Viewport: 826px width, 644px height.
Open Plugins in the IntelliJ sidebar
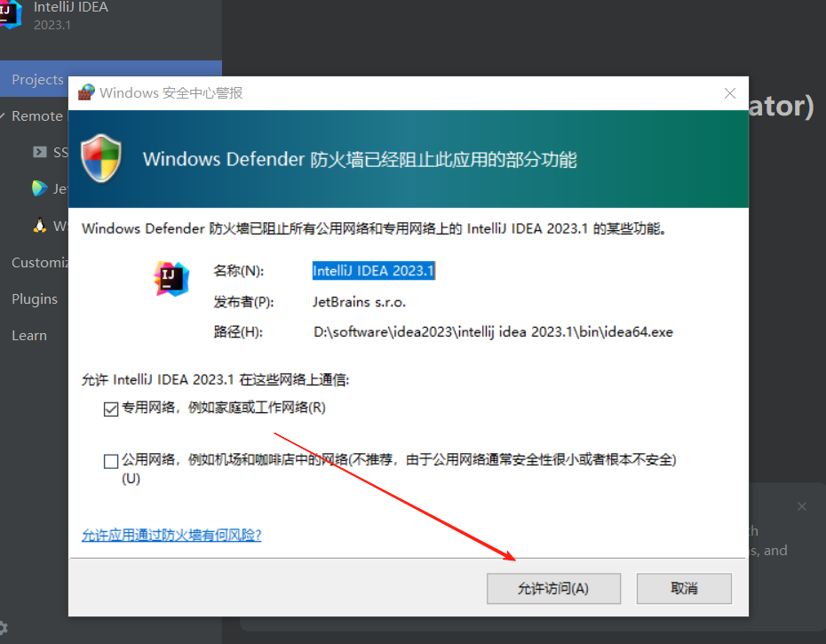pos(35,298)
